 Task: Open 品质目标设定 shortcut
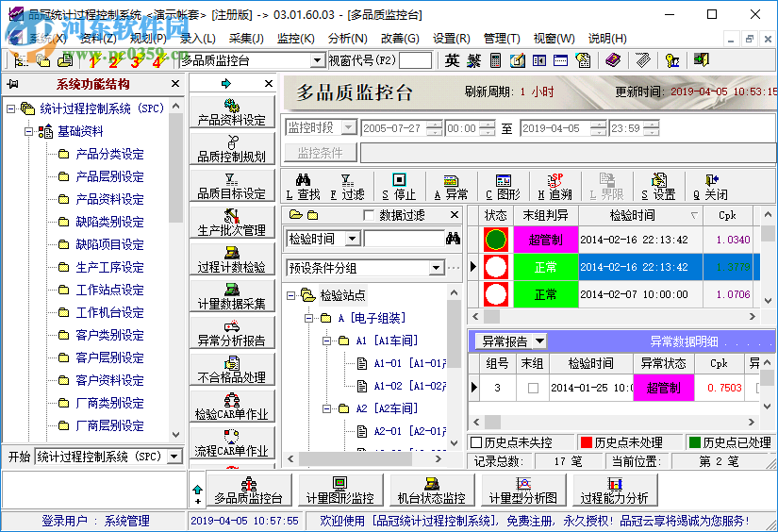click(x=232, y=186)
